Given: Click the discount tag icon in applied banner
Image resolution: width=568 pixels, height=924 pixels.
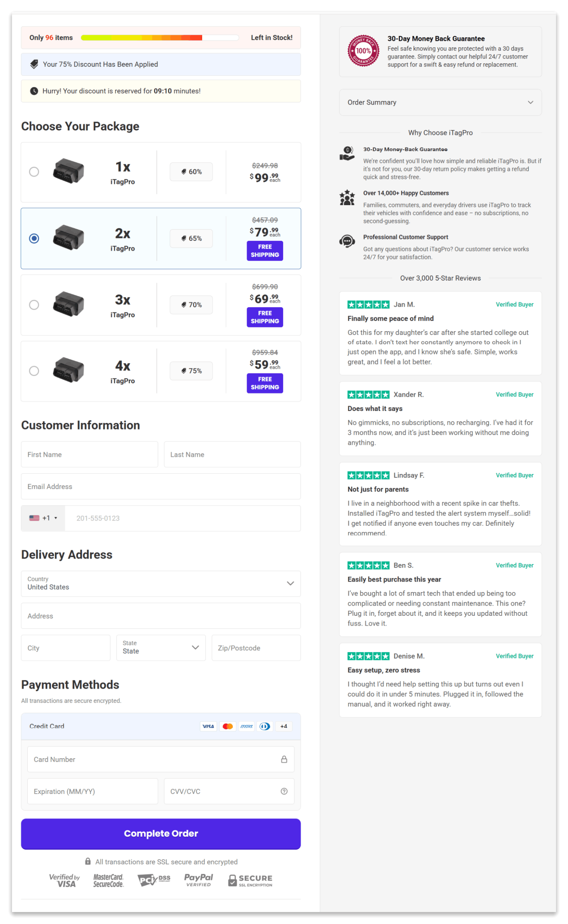Looking at the screenshot, I should (34, 64).
